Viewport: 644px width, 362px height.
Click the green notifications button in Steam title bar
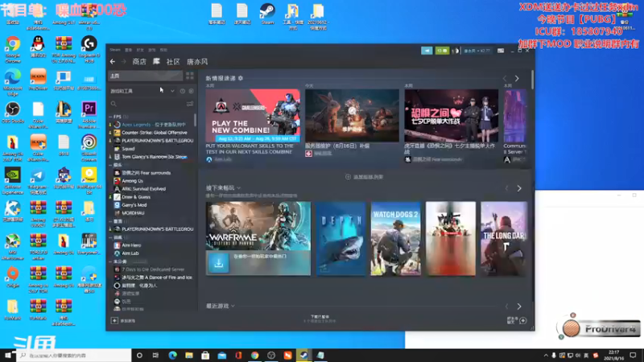pos(442,51)
